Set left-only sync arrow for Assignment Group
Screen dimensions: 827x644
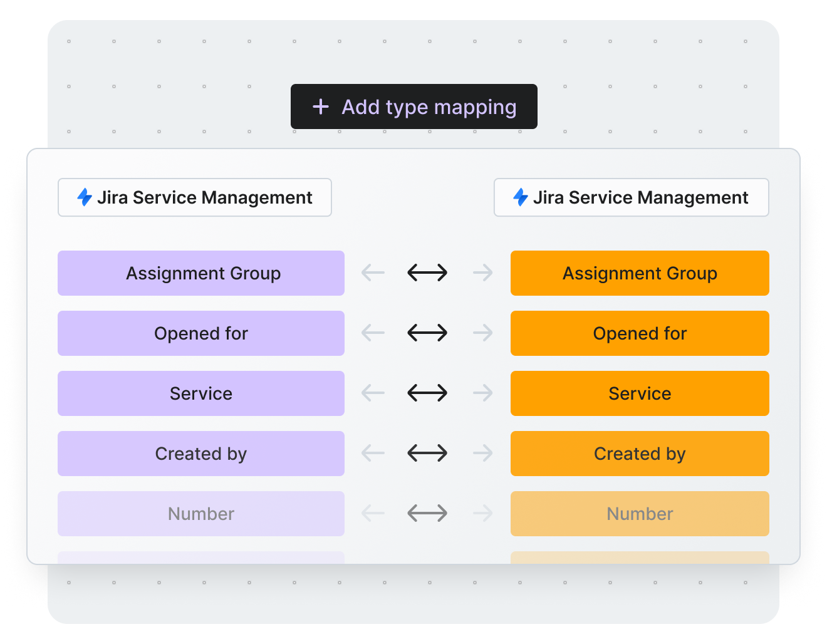pos(373,273)
